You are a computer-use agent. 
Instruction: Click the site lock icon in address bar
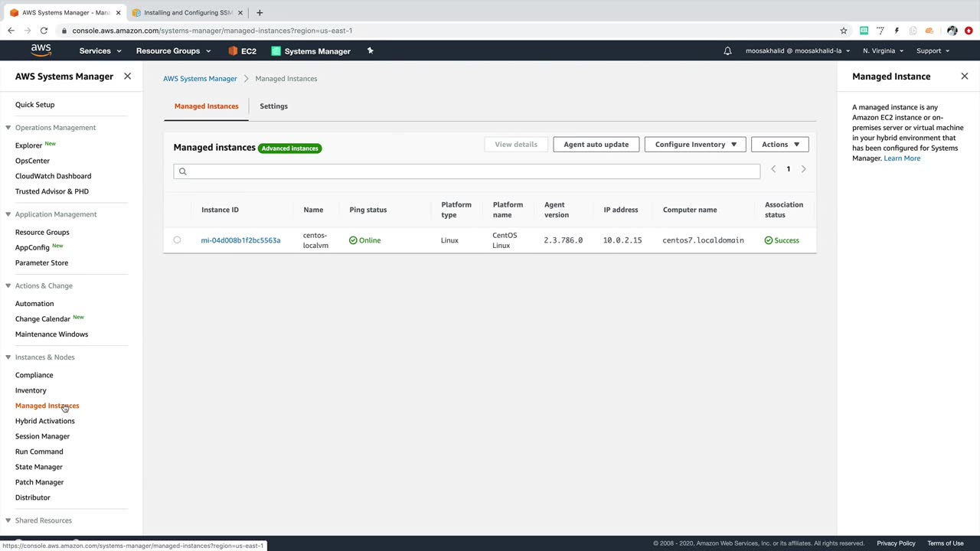pos(63,31)
